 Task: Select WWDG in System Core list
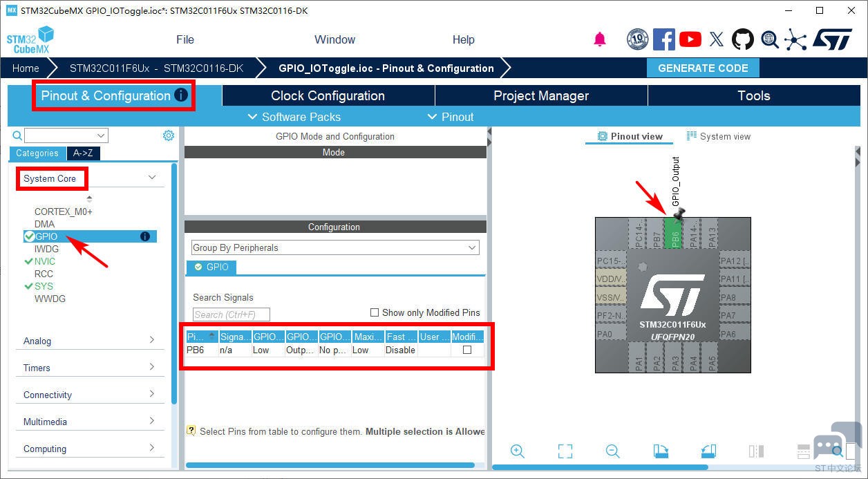pos(50,299)
